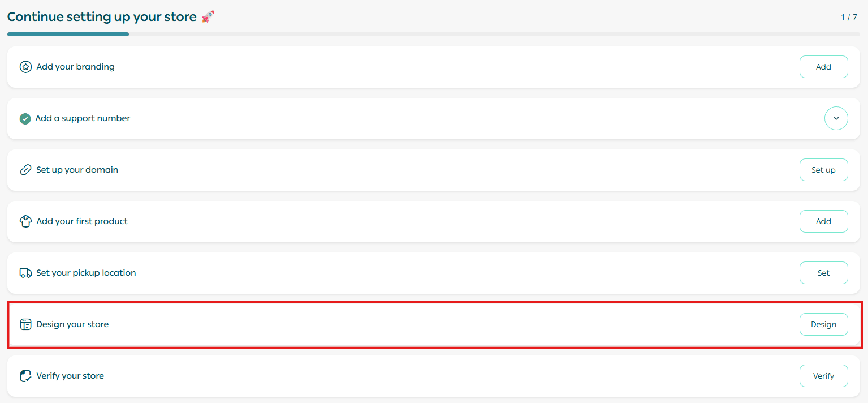Click the rocket emoji in heading
868x403 pixels.
pos(208,17)
